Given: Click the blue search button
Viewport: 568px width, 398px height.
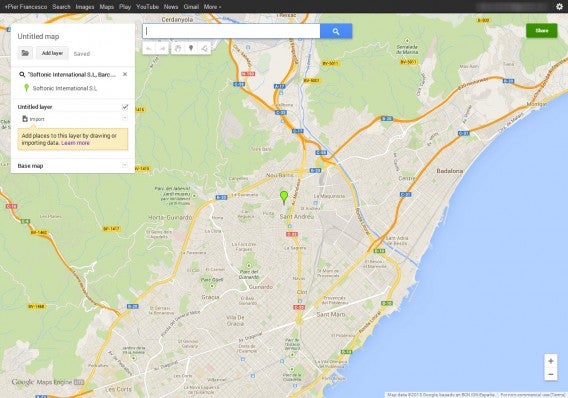Looking at the screenshot, I should click(336, 31).
